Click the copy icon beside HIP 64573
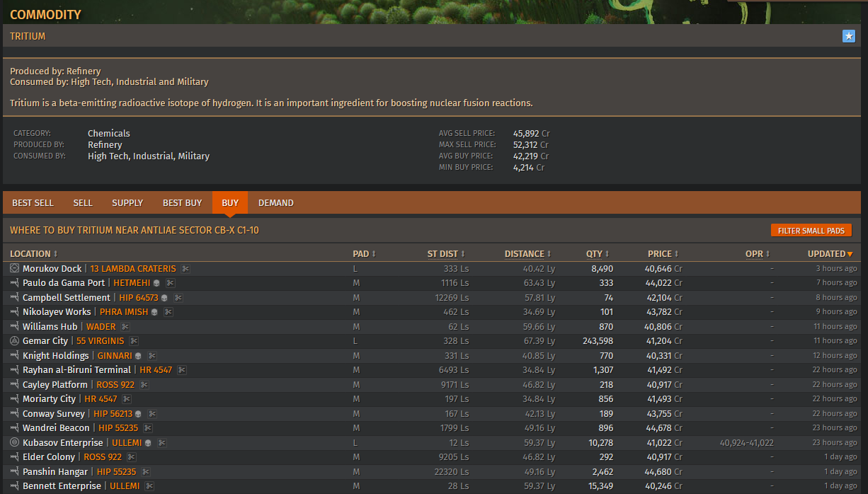 click(x=178, y=298)
